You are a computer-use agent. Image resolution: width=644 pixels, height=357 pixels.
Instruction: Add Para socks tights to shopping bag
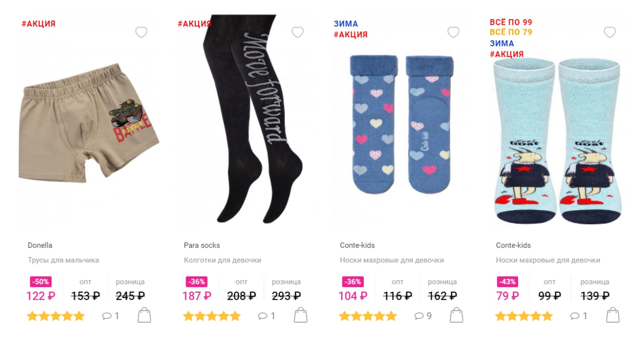(x=301, y=315)
